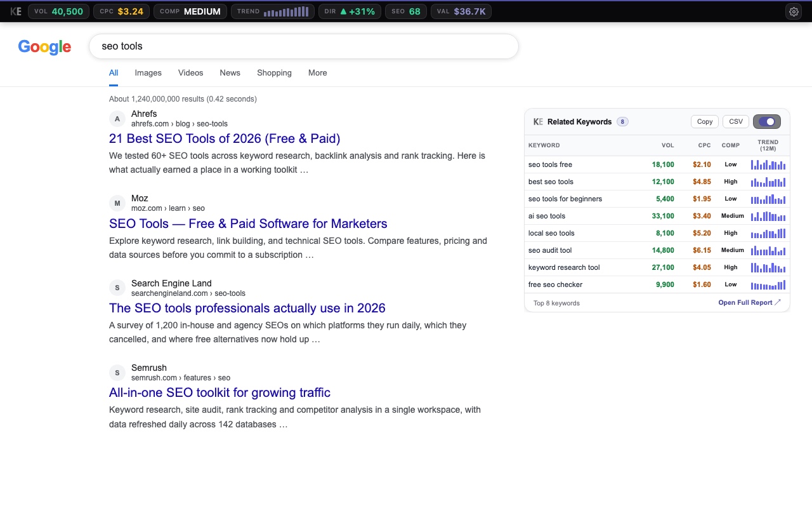The width and height of the screenshot is (812, 508).
Task: Click the moz.com breadcrumb URL
Action: coord(168,208)
